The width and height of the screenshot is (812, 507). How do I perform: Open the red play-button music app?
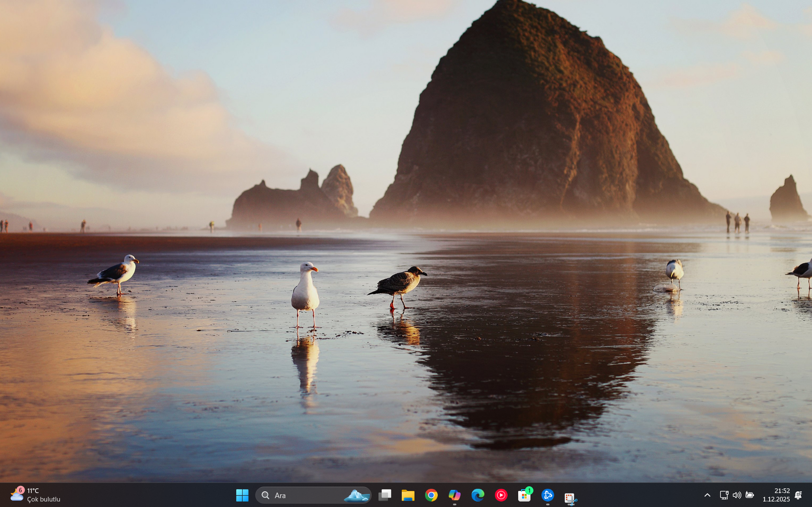501,495
